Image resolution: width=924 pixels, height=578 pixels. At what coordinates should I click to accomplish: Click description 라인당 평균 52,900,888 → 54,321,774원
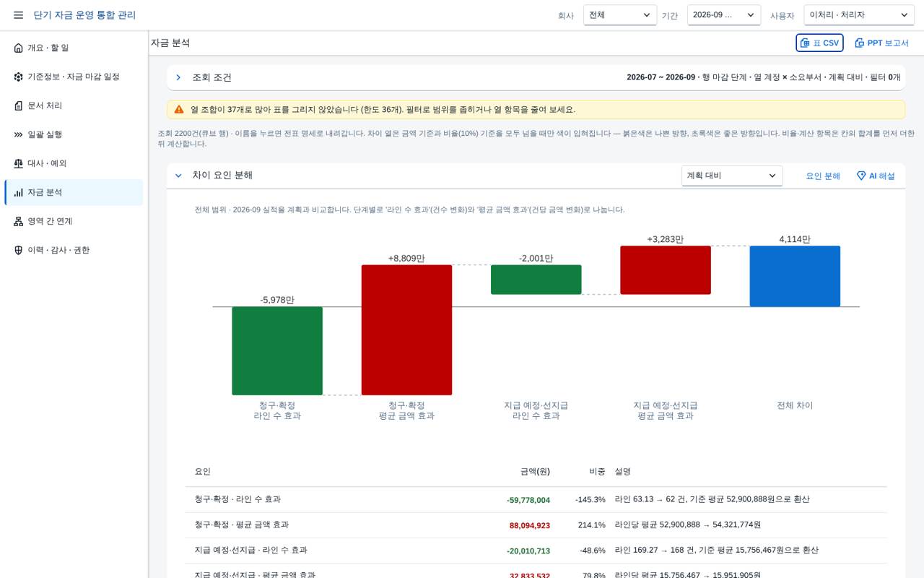coord(688,525)
